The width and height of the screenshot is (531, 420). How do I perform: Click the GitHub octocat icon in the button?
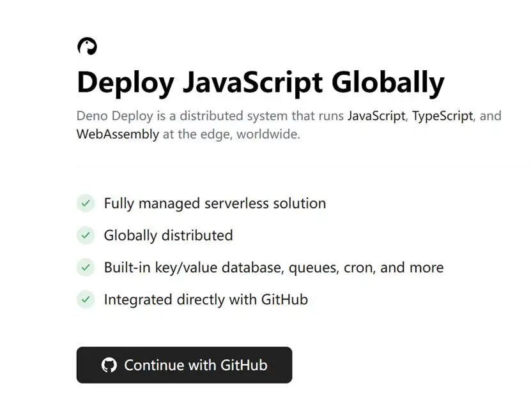point(109,365)
